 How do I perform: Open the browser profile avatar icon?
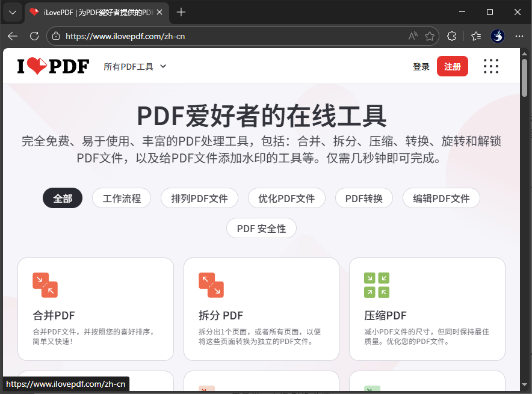point(498,36)
